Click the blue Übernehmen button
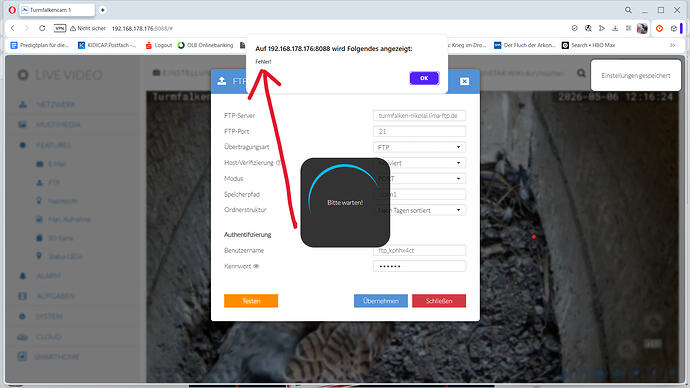The width and height of the screenshot is (690, 388). coord(381,301)
